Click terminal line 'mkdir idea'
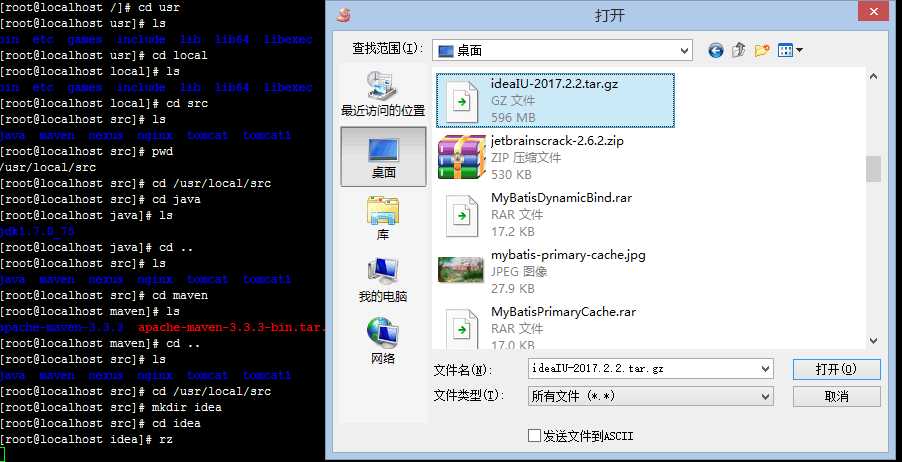Image resolution: width=902 pixels, height=462 pixels. (110, 407)
